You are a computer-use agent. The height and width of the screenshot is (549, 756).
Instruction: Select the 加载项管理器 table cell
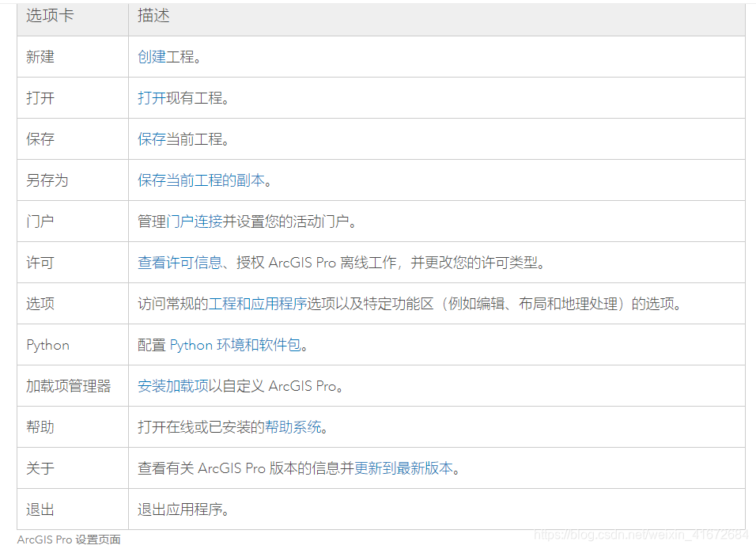[x=68, y=386]
